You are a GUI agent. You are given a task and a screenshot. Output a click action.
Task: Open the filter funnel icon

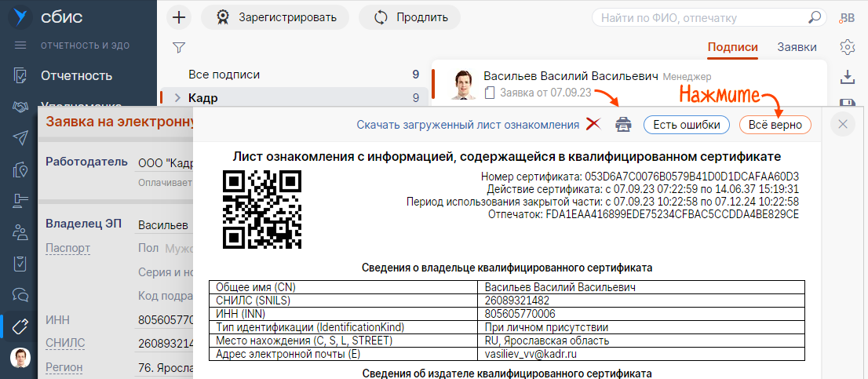click(x=178, y=48)
